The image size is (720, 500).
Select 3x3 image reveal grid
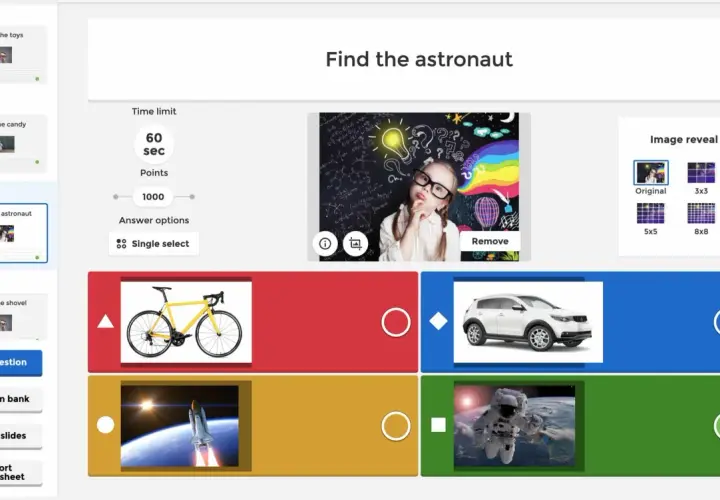(701, 173)
